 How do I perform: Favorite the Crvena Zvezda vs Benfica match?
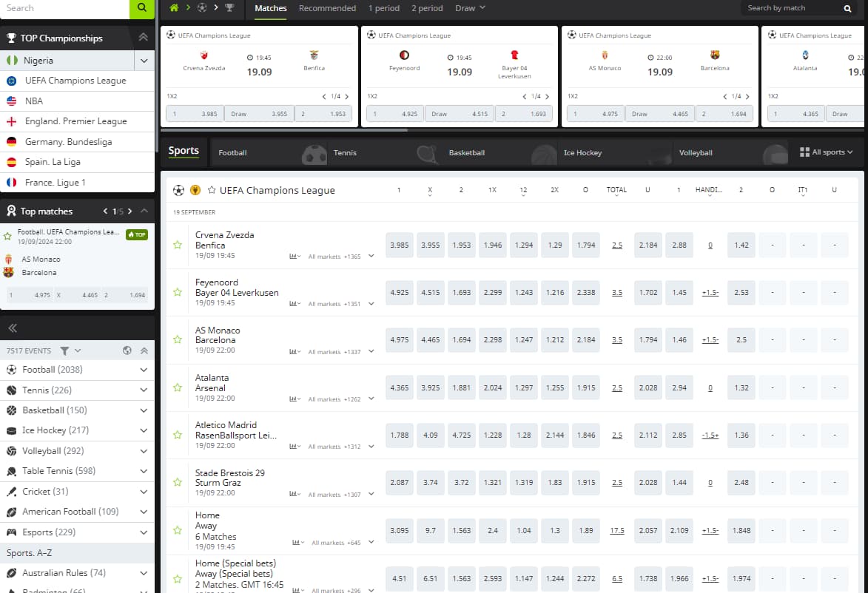177,245
